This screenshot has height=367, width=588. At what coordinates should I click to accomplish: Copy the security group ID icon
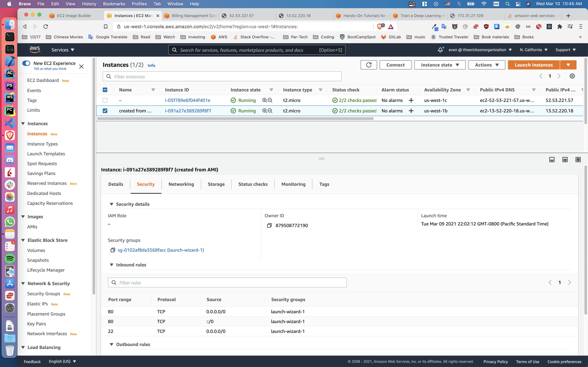113,250
